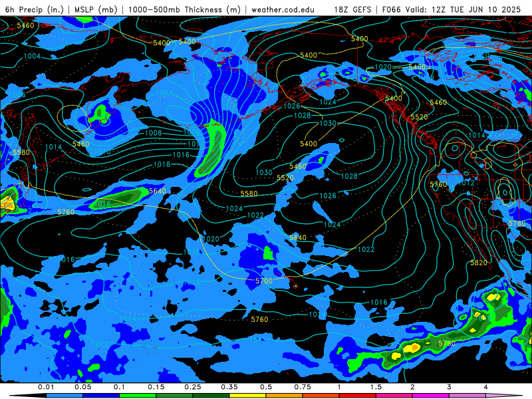Click the legend's black left-pointing end arrow

pyautogui.click(x=28, y=396)
